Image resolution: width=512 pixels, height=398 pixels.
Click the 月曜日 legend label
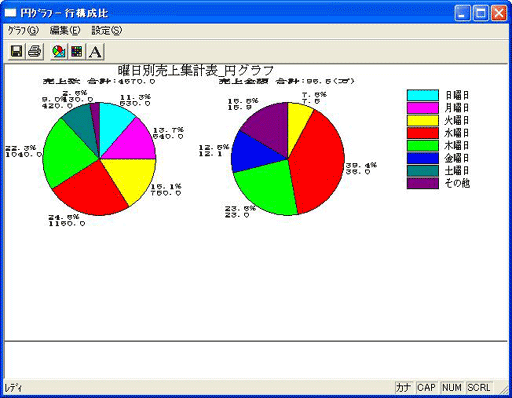pos(457,108)
